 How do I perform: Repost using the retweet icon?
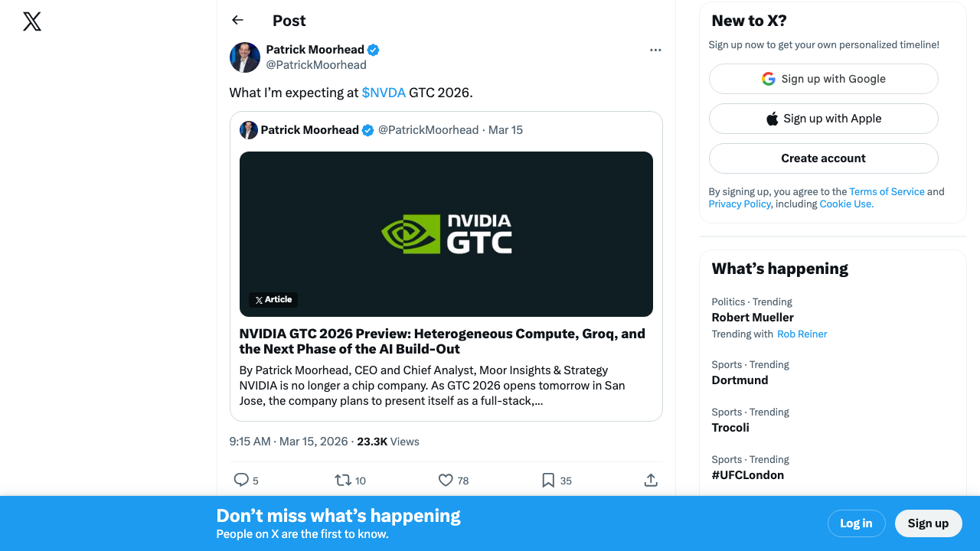(x=343, y=480)
